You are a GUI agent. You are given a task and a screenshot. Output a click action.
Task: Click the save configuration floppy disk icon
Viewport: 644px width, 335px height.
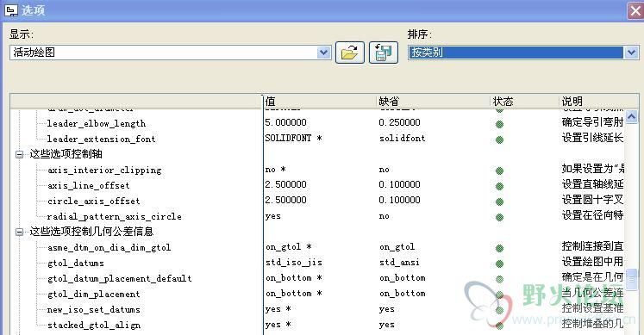tap(383, 53)
